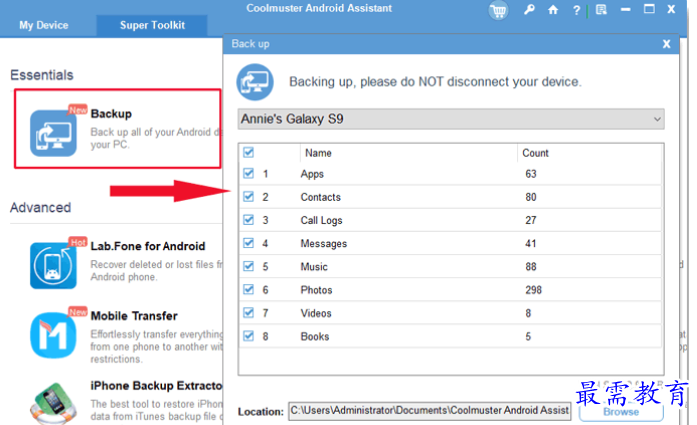Minimize the Coolmuster Android Assistant window
This screenshot has height=425, width=697.
click(x=625, y=9)
